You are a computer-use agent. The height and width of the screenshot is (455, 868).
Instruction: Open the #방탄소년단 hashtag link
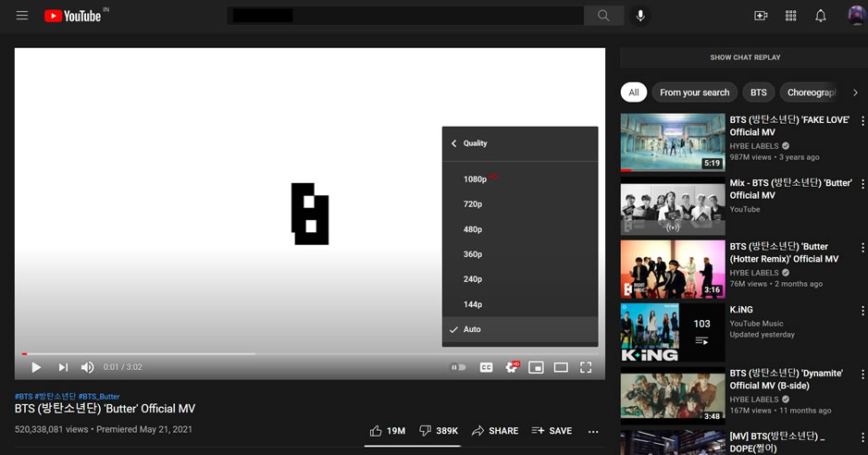pyautogui.click(x=56, y=397)
